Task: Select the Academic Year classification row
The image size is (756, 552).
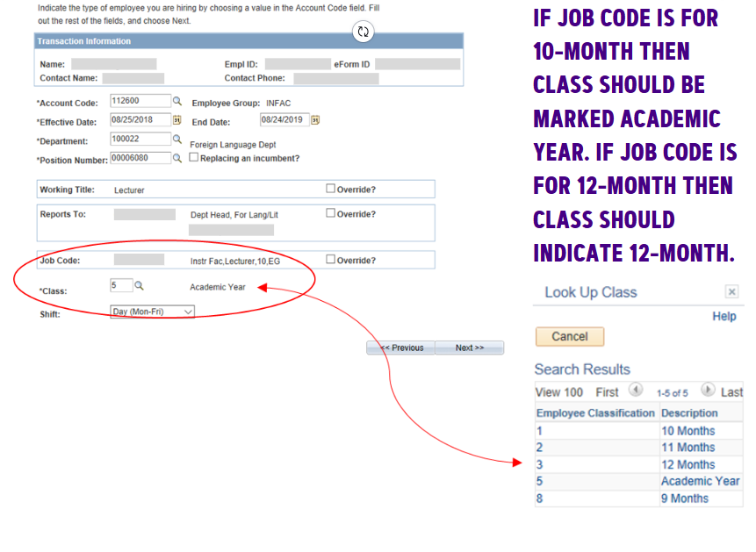Action: (x=701, y=481)
